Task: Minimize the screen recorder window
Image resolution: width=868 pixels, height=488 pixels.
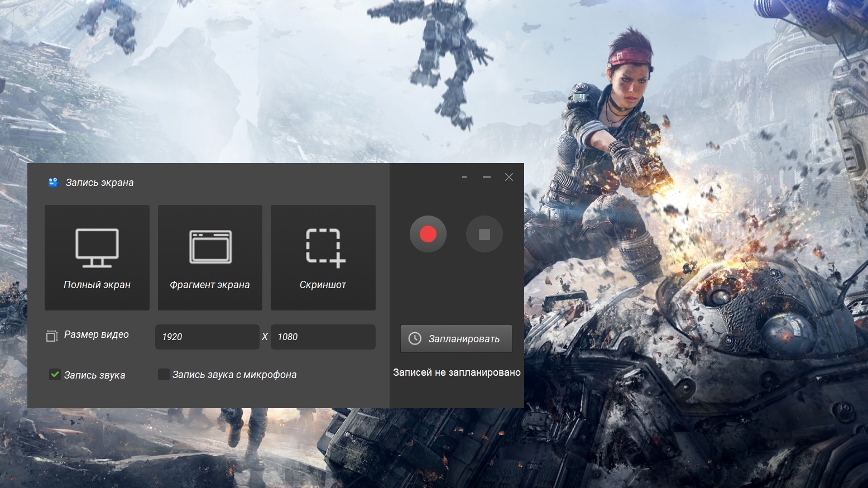Action: click(487, 177)
